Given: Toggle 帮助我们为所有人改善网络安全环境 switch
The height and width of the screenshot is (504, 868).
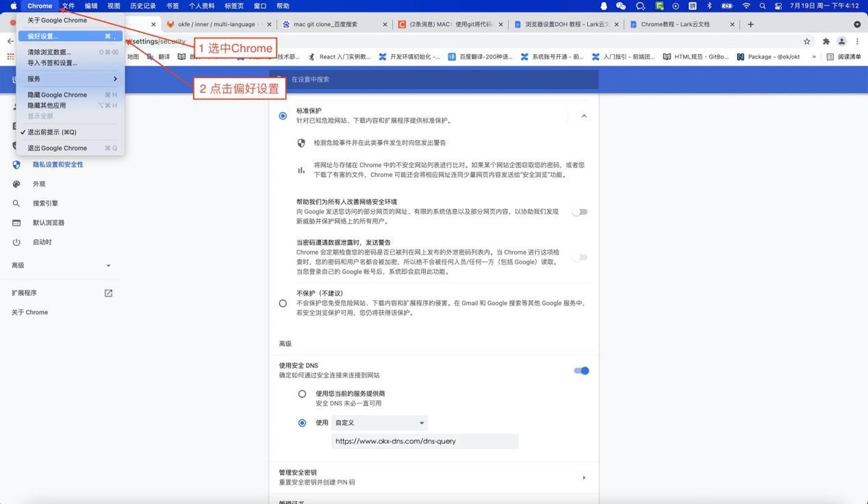Looking at the screenshot, I should tap(579, 212).
